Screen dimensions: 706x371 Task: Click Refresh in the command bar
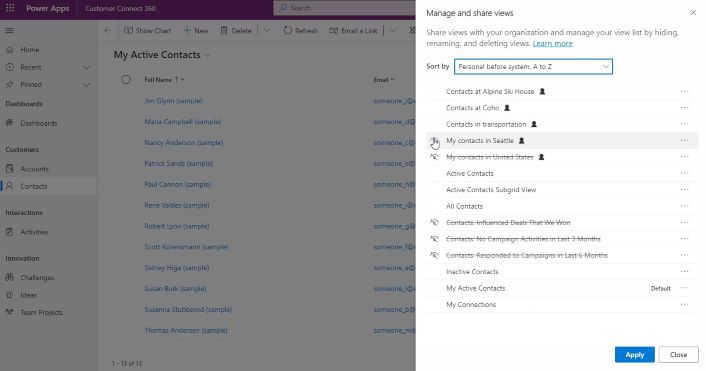point(301,31)
